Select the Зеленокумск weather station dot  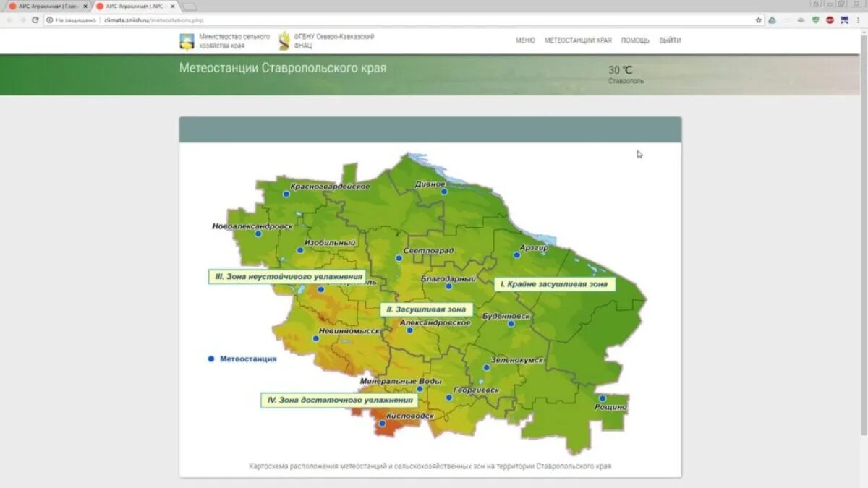coord(486,367)
